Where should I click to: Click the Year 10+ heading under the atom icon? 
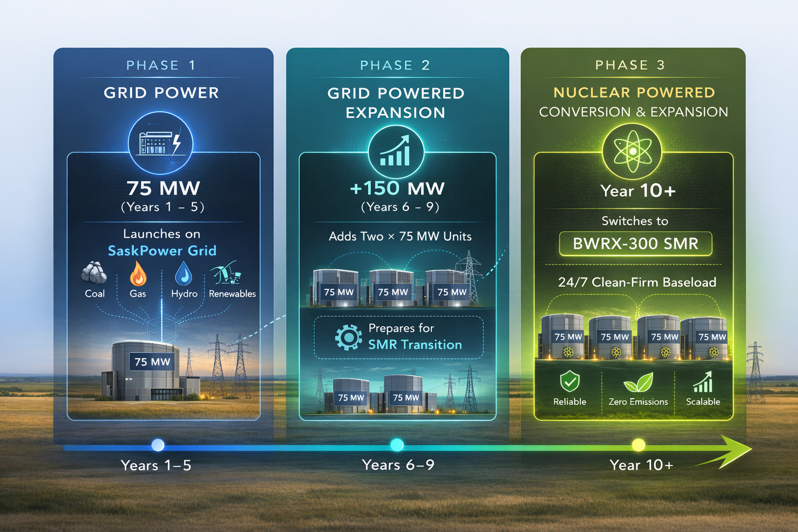coord(638,191)
